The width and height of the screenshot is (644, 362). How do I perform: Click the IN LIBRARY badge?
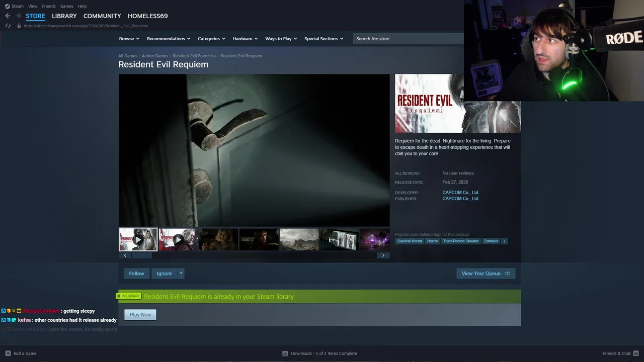click(128, 296)
